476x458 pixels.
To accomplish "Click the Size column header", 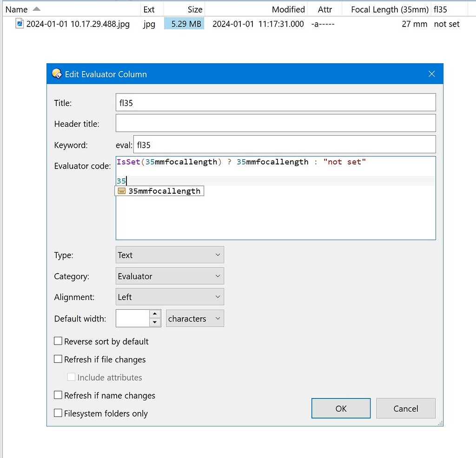I will [195, 9].
